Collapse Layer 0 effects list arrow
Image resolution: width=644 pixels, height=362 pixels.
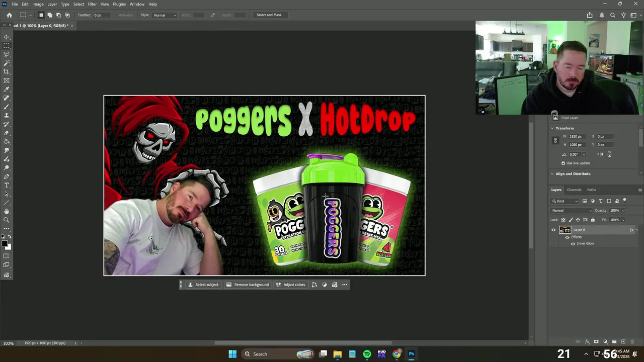[x=637, y=230]
